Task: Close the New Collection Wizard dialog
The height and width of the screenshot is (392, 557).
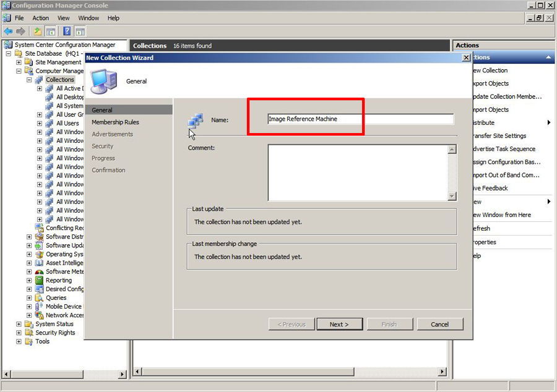Action: (466, 58)
